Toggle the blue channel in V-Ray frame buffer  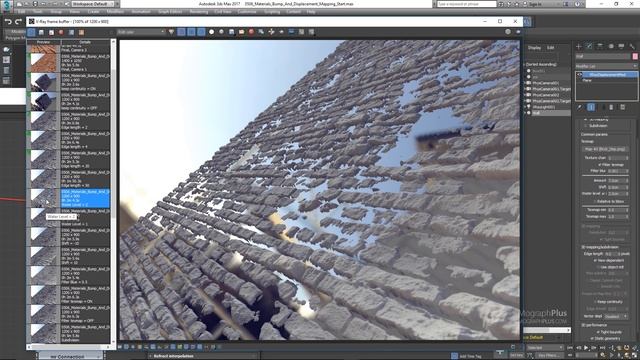[x=201, y=32]
